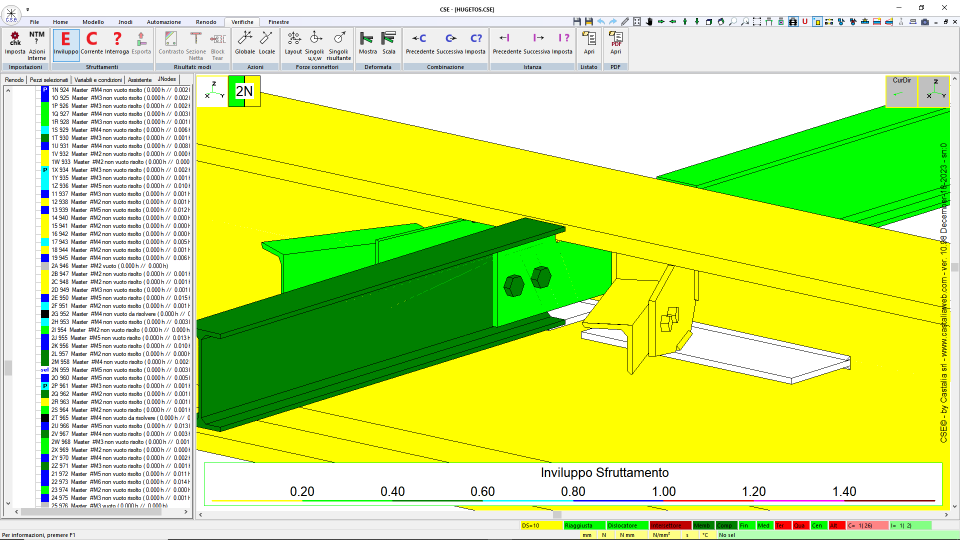The width and height of the screenshot is (960, 540).
Task: Click the Intersettore red status cell
Action: click(x=670, y=525)
